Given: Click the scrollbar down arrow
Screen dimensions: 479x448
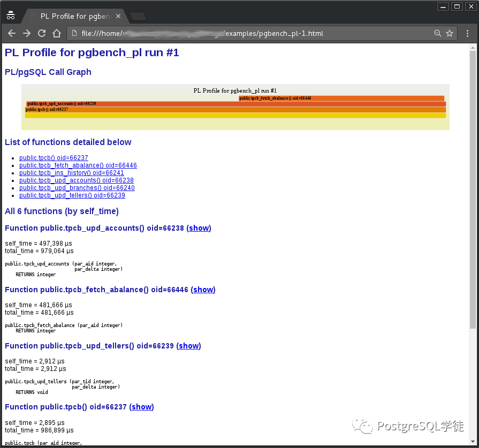Looking at the screenshot, I should click(473, 442).
